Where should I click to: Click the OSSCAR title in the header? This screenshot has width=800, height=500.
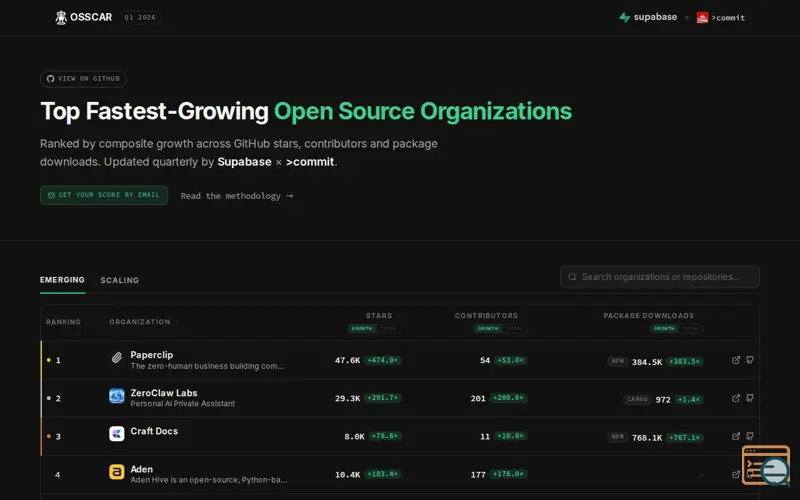[x=91, y=17]
